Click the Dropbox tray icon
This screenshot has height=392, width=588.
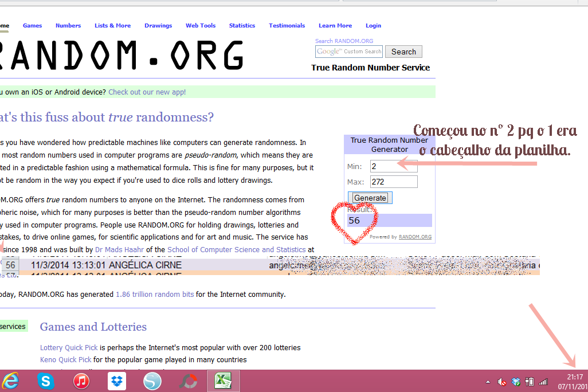pyautogui.click(x=516, y=382)
